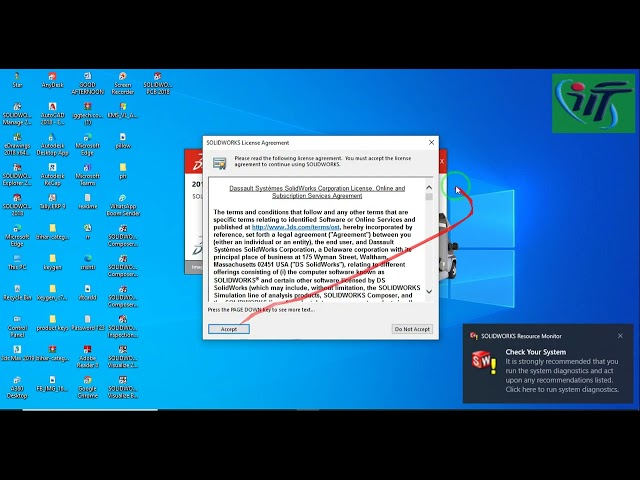
Task: Select the GOOD AFTERNOON desktop file
Action: pos(87,84)
